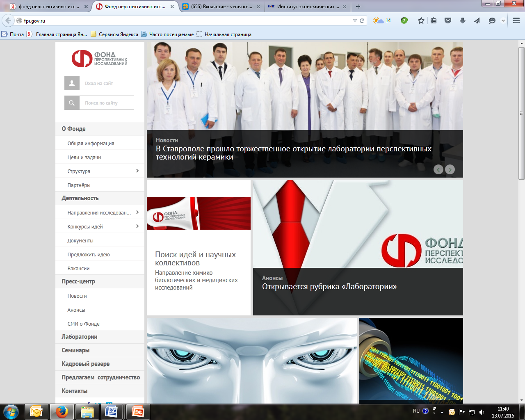Go back using browser back arrow
525x420 pixels.
tap(8, 21)
